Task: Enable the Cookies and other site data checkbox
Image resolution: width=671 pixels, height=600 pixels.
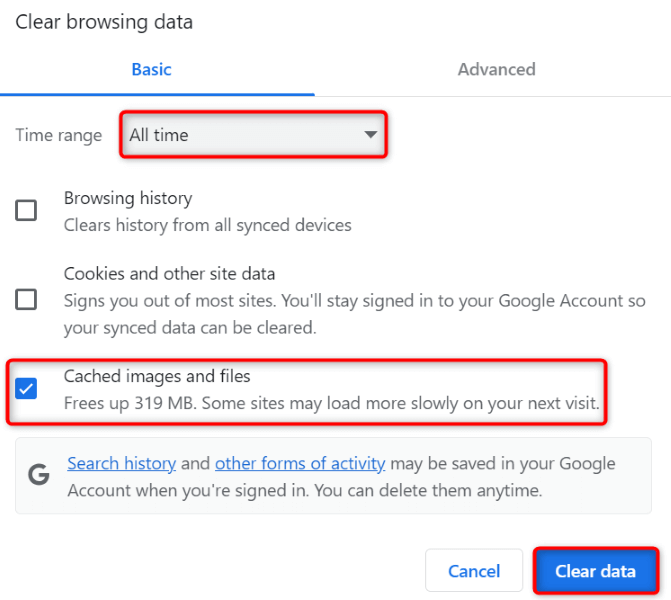Action: [x=26, y=299]
